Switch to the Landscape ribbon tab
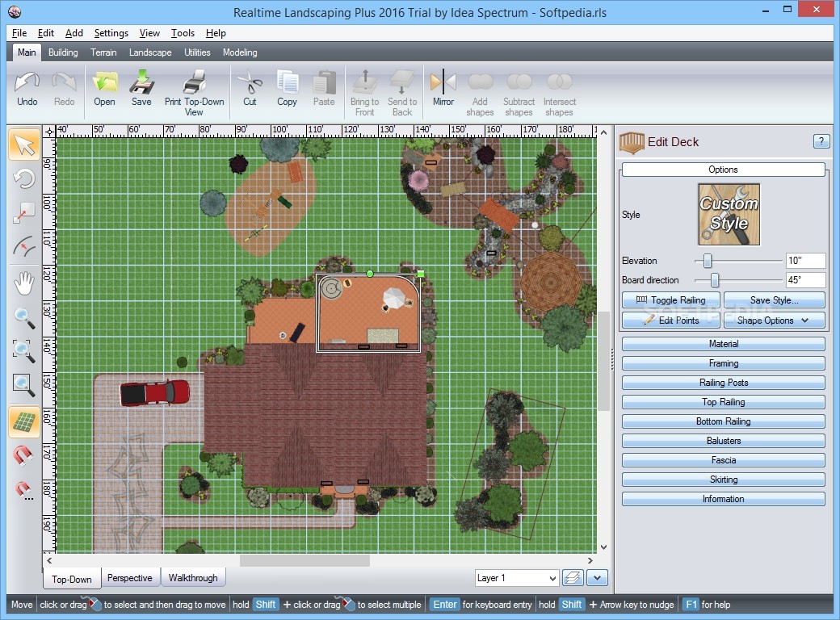Viewport: 840px width, 620px height. (x=150, y=52)
